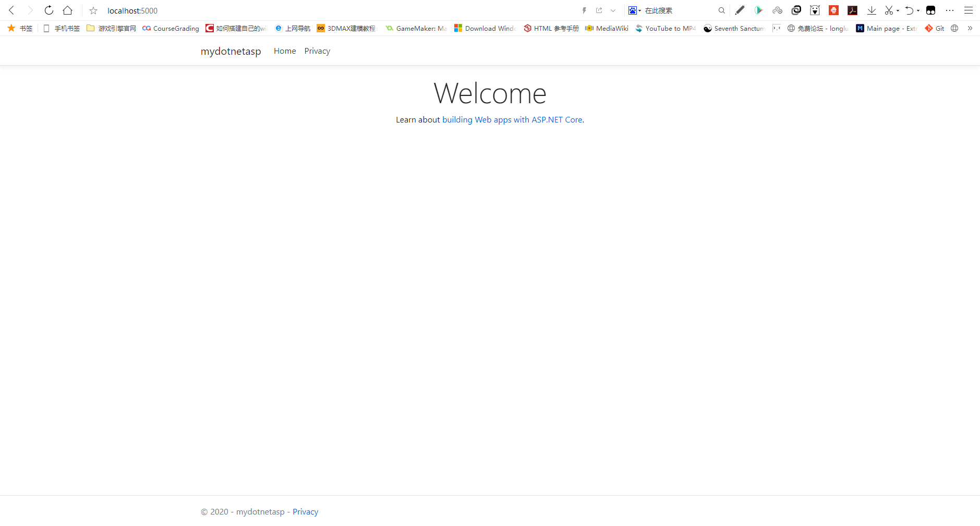Bookmark this page with the star icon

coord(93,10)
